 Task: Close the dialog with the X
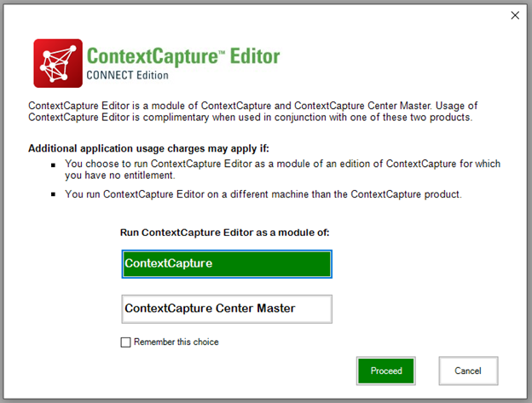point(515,15)
